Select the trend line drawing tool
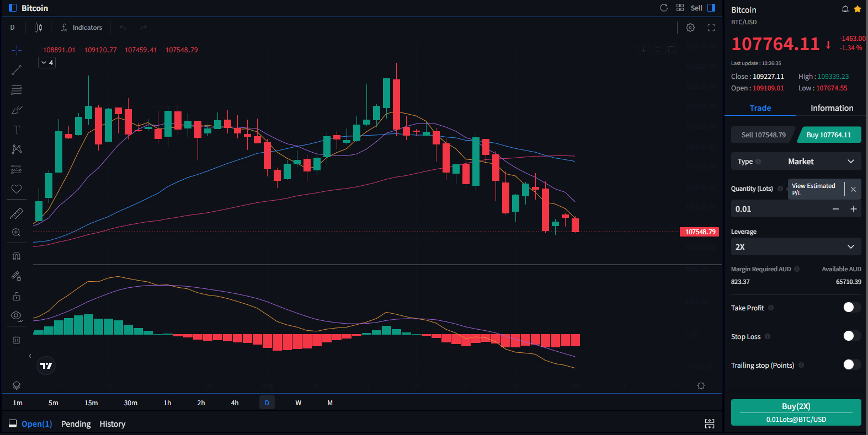The height and width of the screenshot is (435, 868). click(17, 70)
